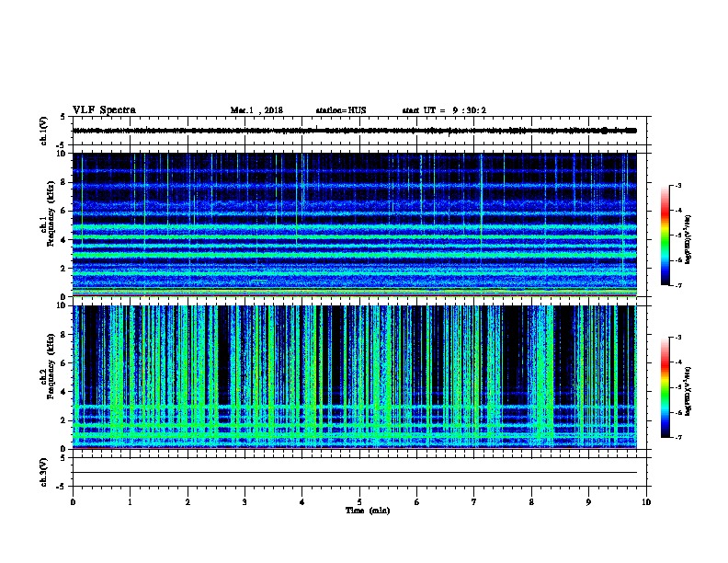728x563 pixels.
Task: Click the time axis tick label "9"
Action: [588, 502]
